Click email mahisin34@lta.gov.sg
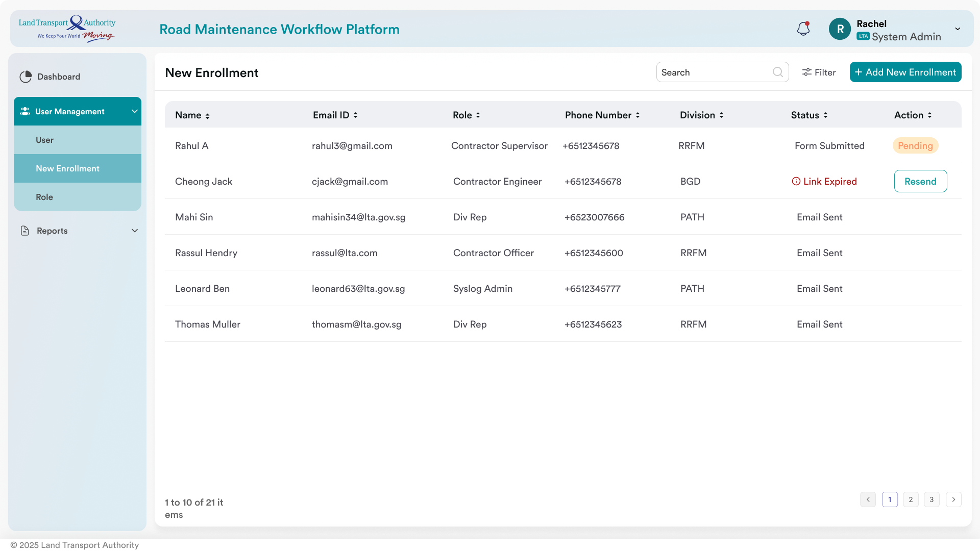The height and width of the screenshot is (551, 980). (358, 217)
